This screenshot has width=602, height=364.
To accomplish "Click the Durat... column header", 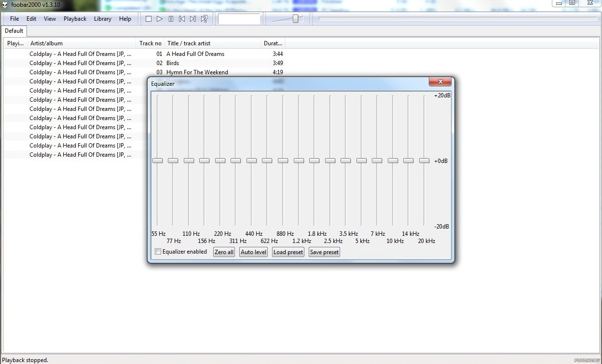I will point(273,43).
